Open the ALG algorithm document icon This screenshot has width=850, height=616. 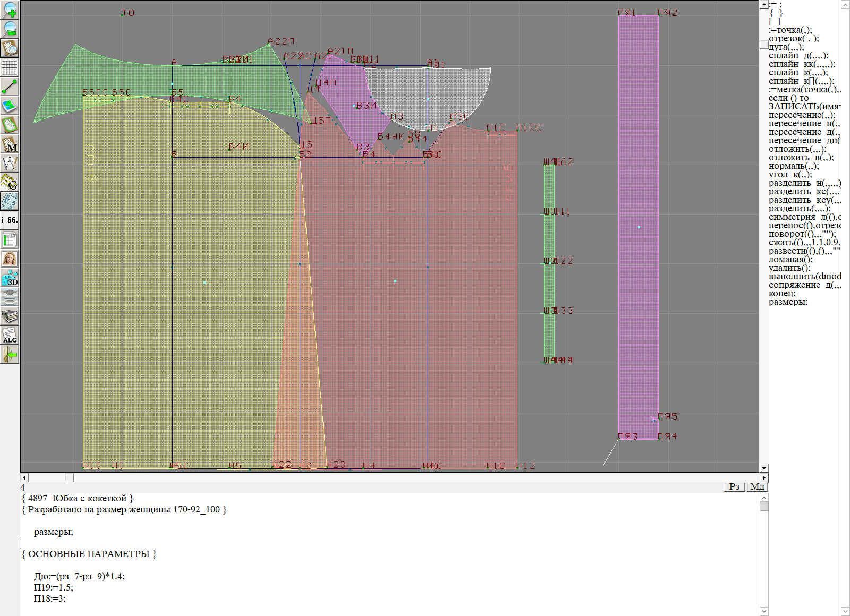click(x=10, y=335)
